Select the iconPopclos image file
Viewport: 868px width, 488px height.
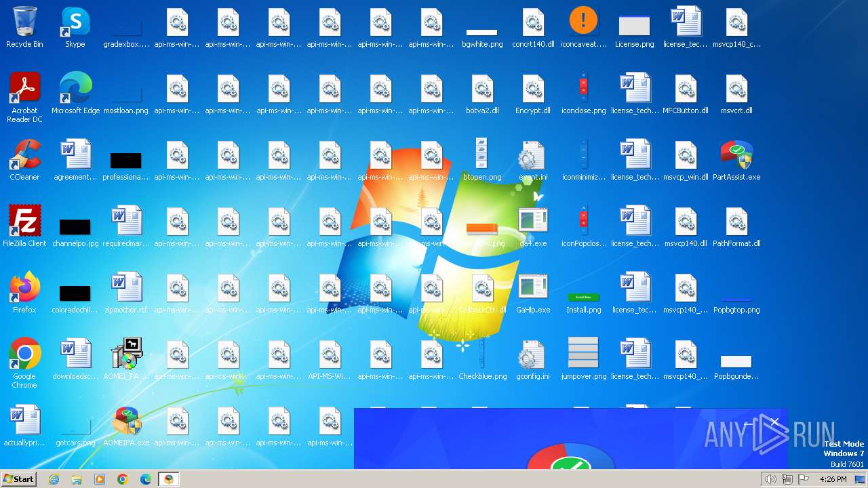(x=584, y=226)
